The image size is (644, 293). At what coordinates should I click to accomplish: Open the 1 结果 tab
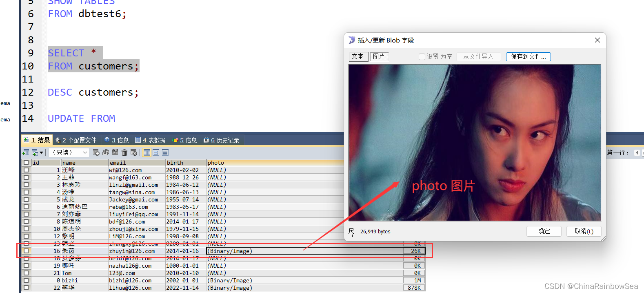click(37, 140)
